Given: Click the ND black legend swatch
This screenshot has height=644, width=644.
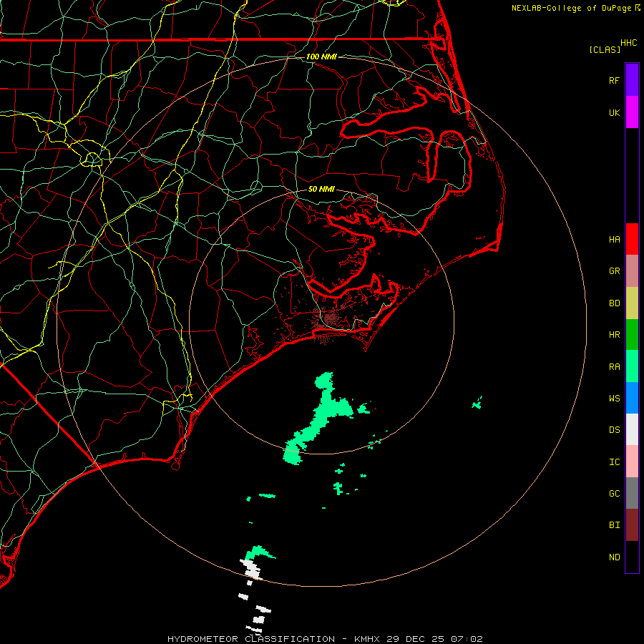Looking at the screenshot, I should (632, 557).
